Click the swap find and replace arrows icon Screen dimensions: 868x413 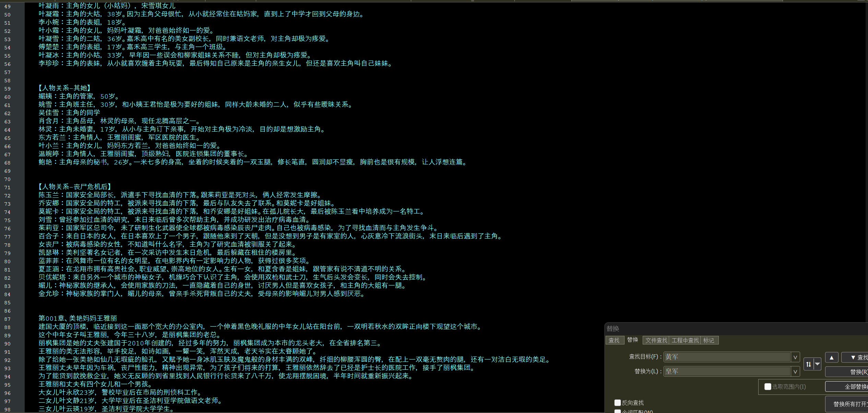click(808, 364)
